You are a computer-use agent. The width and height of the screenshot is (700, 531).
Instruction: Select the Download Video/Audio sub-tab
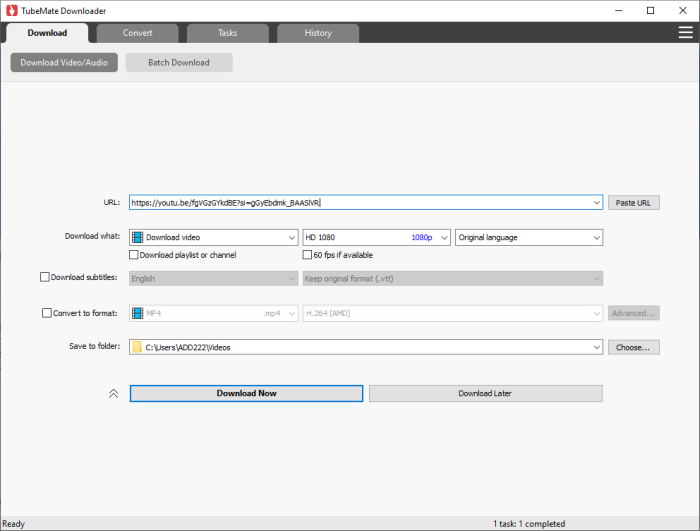[x=64, y=63]
